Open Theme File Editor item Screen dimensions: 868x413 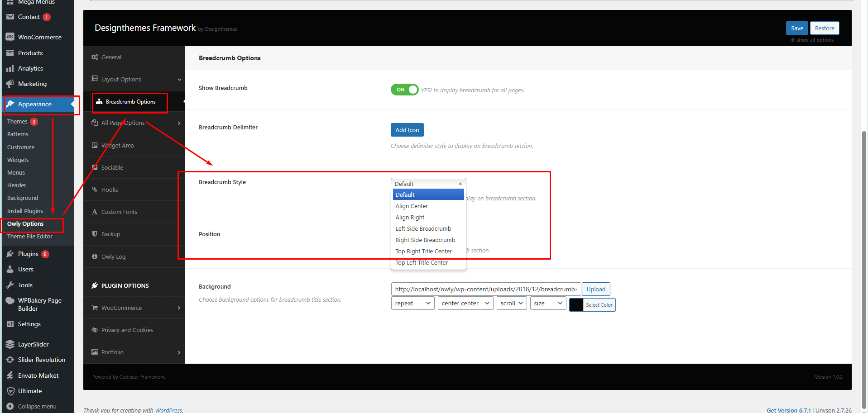click(29, 236)
